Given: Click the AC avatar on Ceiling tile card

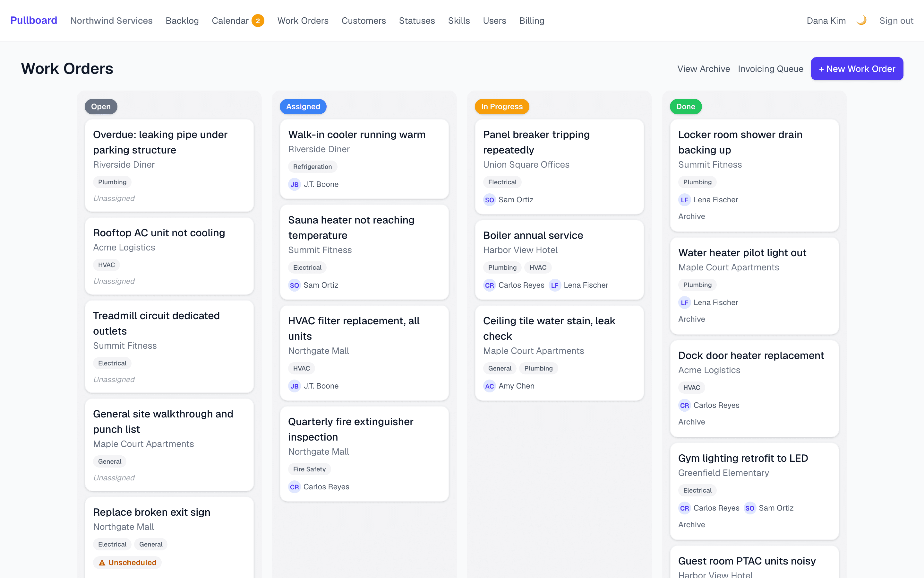Looking at the screenshot, I should pos(490,386).
